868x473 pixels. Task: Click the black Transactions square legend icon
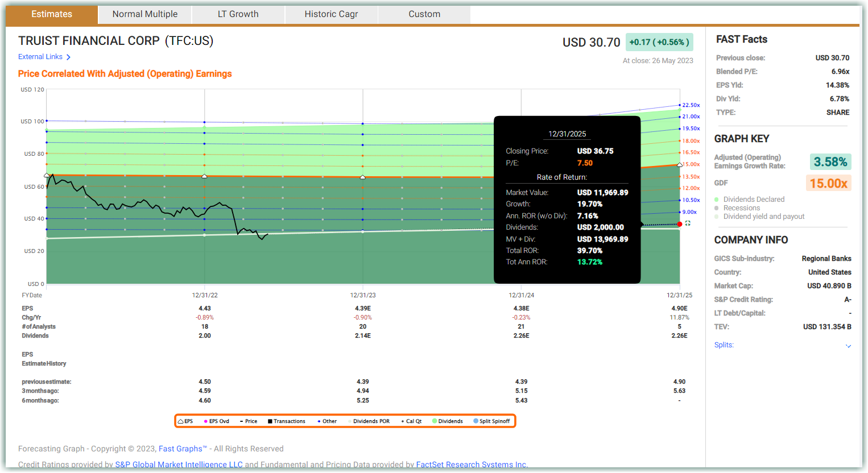(x=270, y=421)
